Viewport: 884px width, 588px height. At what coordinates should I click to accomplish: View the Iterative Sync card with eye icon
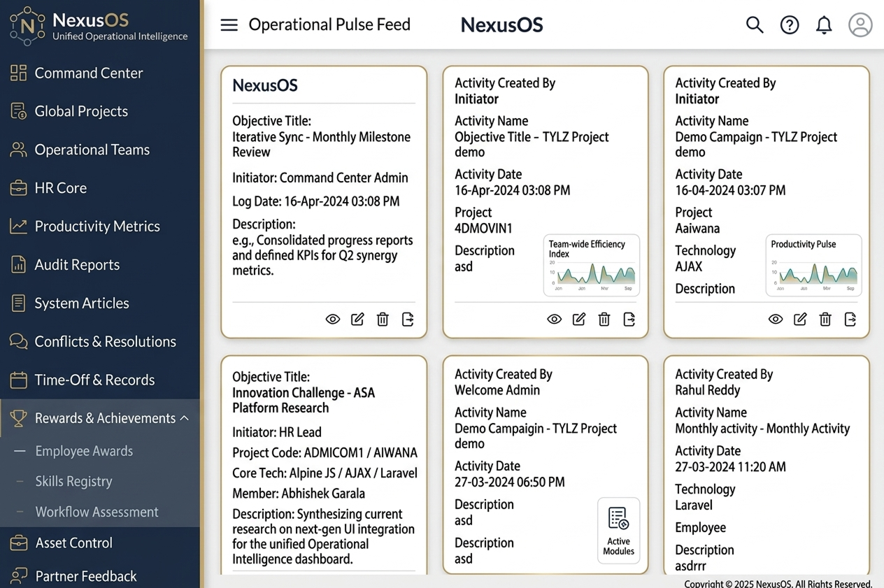tap(333, 320)
